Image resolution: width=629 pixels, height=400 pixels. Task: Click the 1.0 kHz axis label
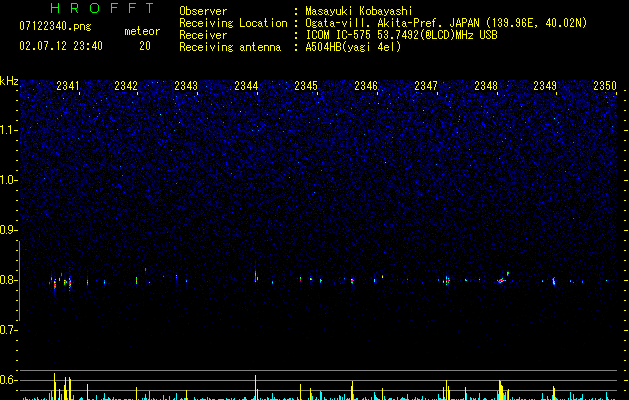[8, 180]
